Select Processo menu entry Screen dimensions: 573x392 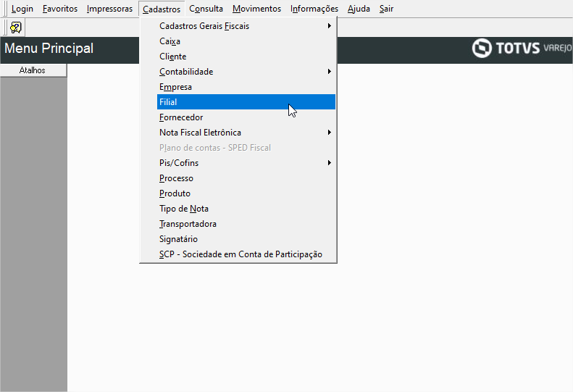click(x=246, y=178)
